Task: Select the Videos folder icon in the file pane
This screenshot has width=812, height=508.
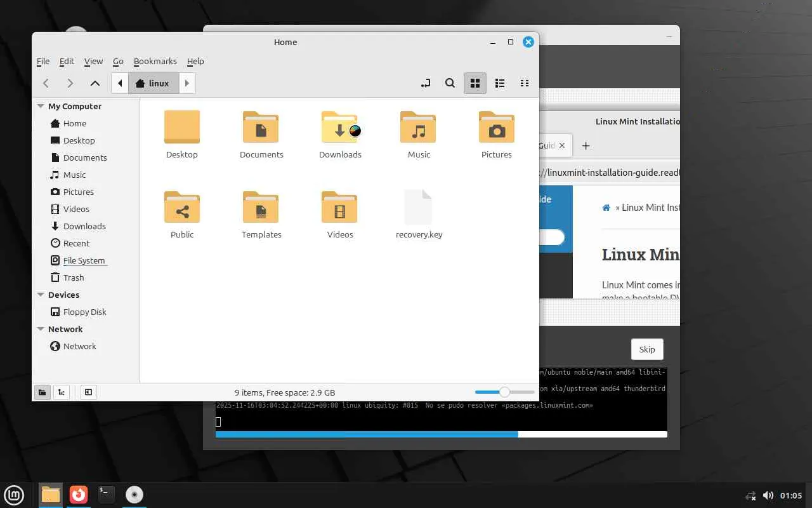Action: point(339,207)
